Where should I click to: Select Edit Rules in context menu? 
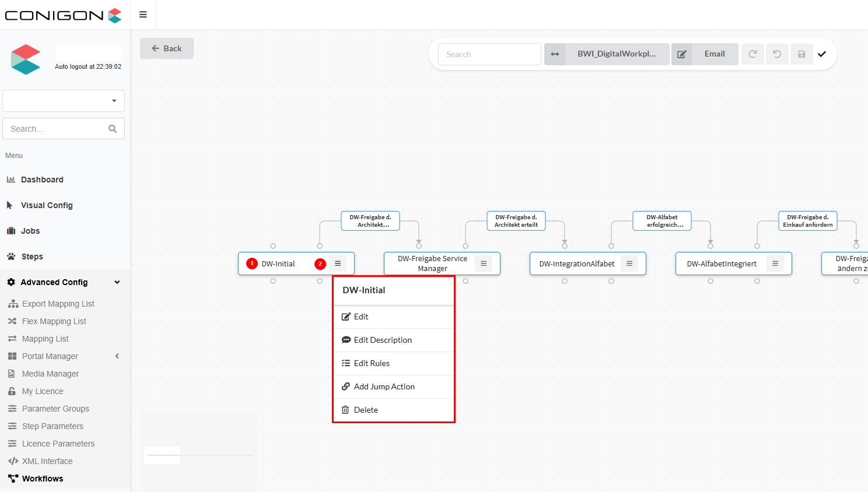coord(372,363)
